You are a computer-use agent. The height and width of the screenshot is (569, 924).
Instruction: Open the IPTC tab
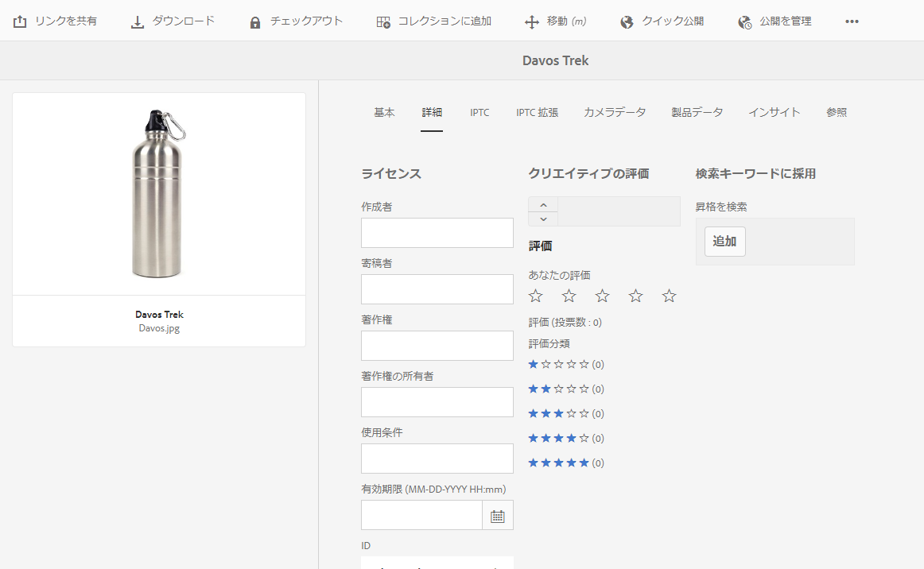tap(479, 113)
